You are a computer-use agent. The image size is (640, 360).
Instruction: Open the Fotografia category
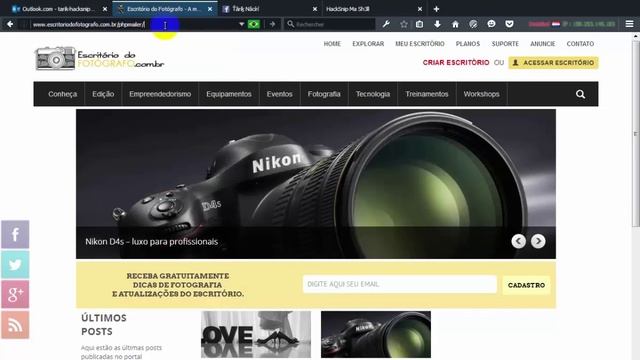pyautogui.click(x=324, y=94)
